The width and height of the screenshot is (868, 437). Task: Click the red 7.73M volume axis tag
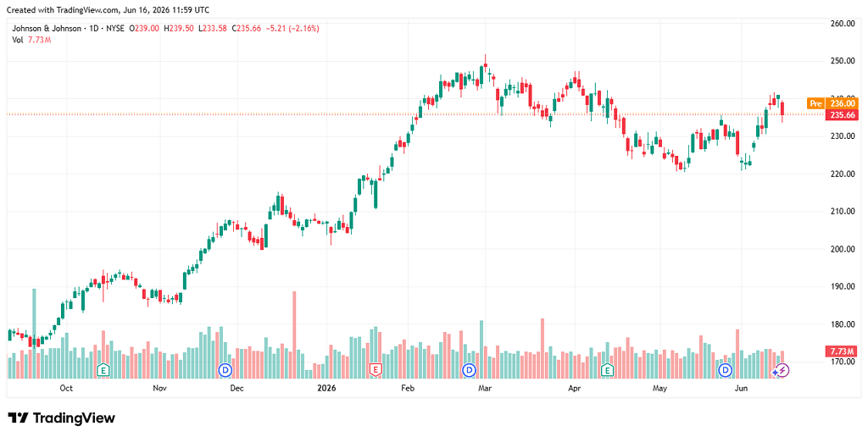tap(842, 351)
